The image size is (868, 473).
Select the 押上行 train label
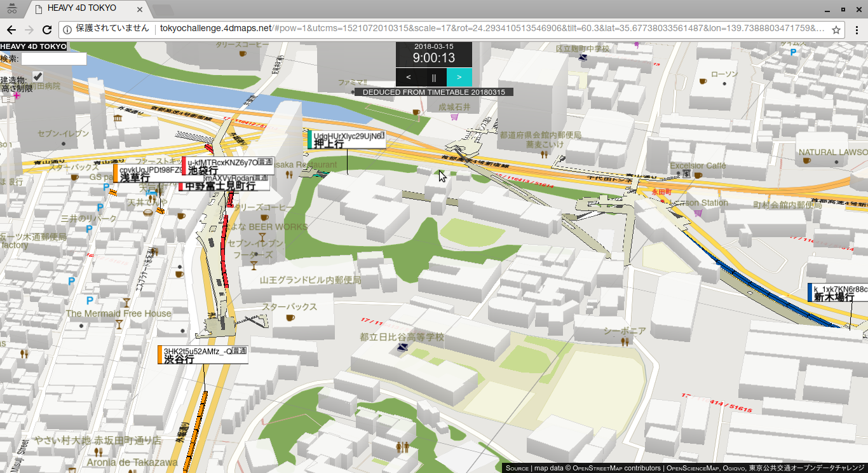coord(347,140)
